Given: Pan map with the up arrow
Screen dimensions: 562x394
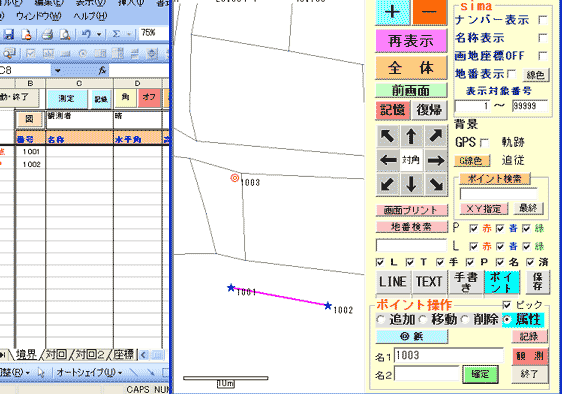Looking at the screenshot, I should pyautogui.click(x=411, y=136).
